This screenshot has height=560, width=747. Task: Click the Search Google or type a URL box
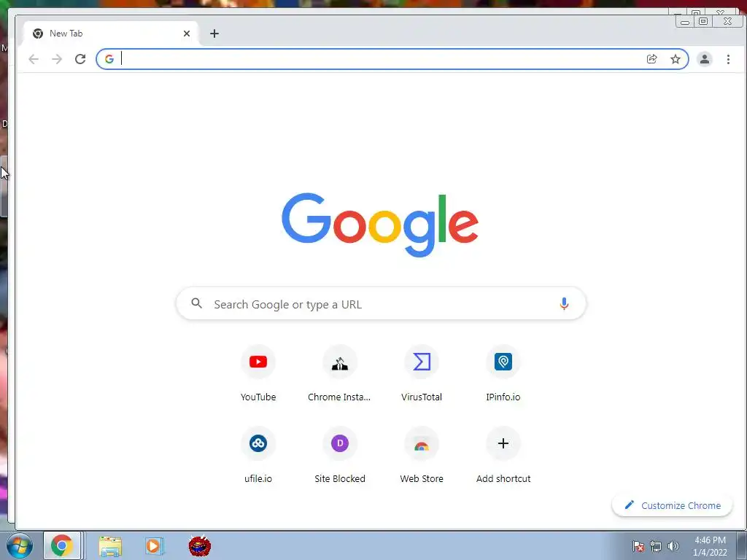point(381,303)
